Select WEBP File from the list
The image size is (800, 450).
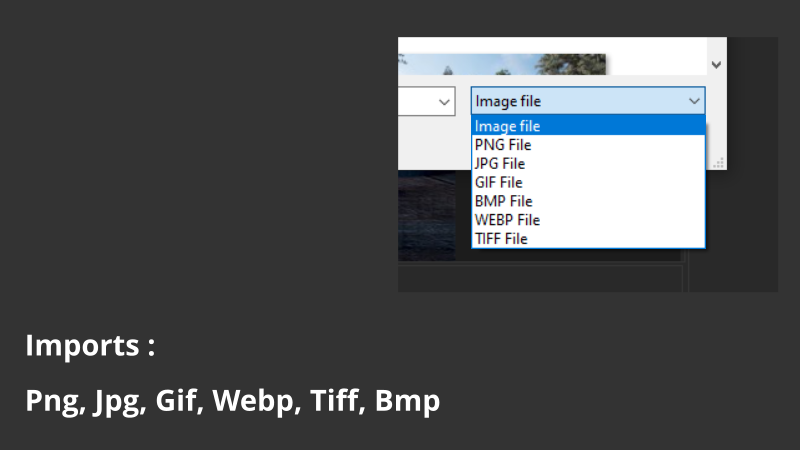(x=588, y=220)
